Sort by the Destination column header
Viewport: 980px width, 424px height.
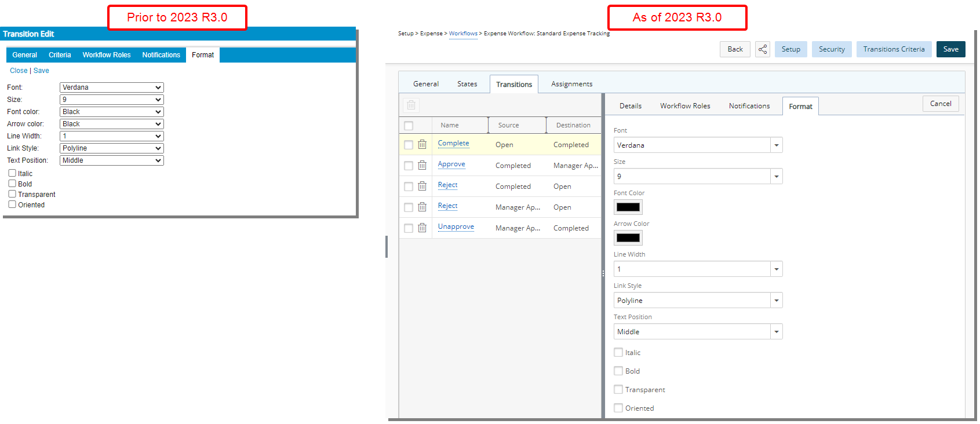point(573,125)
